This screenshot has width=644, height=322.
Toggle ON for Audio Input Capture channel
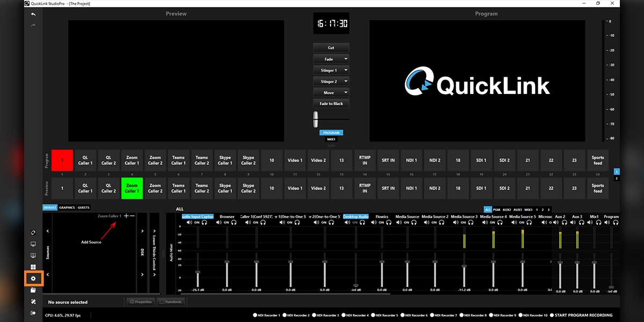point(196,222)
